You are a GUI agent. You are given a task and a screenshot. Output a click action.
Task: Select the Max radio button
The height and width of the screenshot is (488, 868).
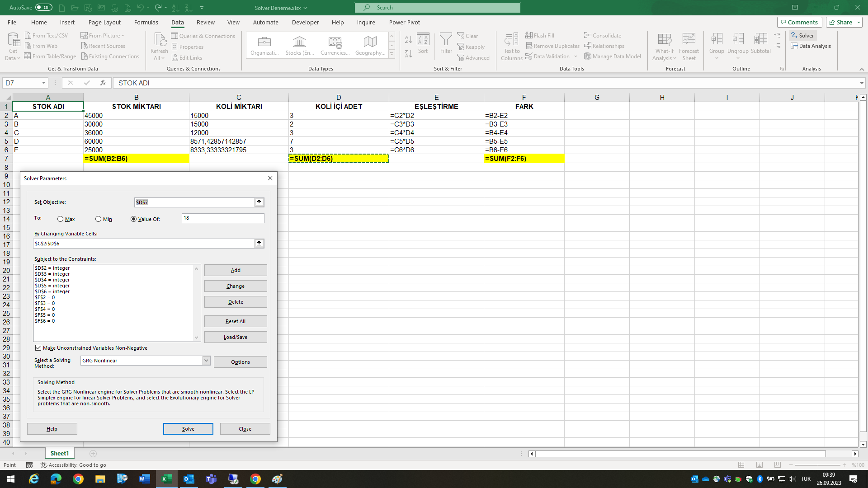(x=61, y=219)
